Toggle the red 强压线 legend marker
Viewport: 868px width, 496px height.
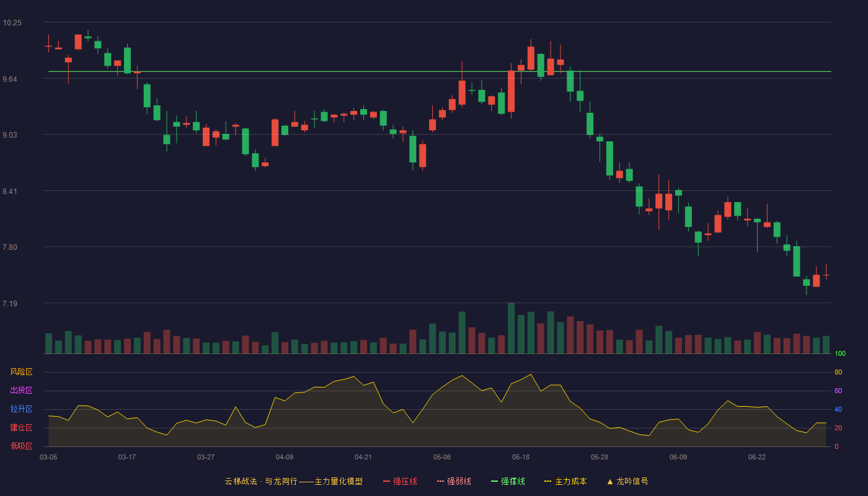point(386,481)
